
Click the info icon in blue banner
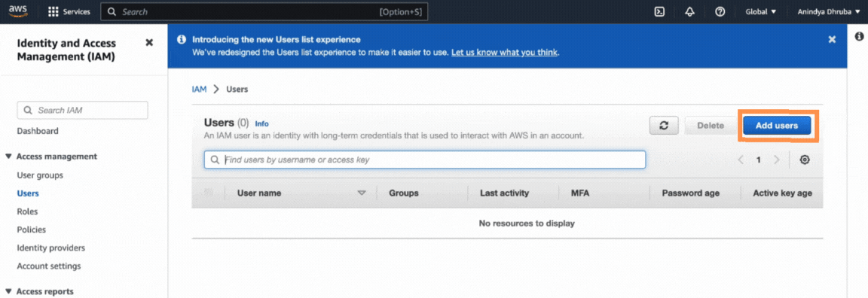(181, 40)
